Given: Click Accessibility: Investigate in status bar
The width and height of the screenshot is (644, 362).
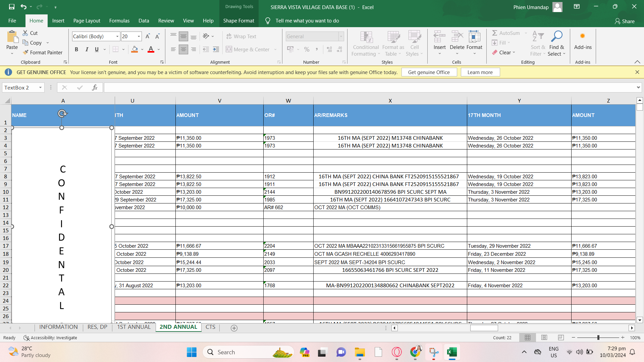Looking at the screenshot, I should [x=50, y=338].
